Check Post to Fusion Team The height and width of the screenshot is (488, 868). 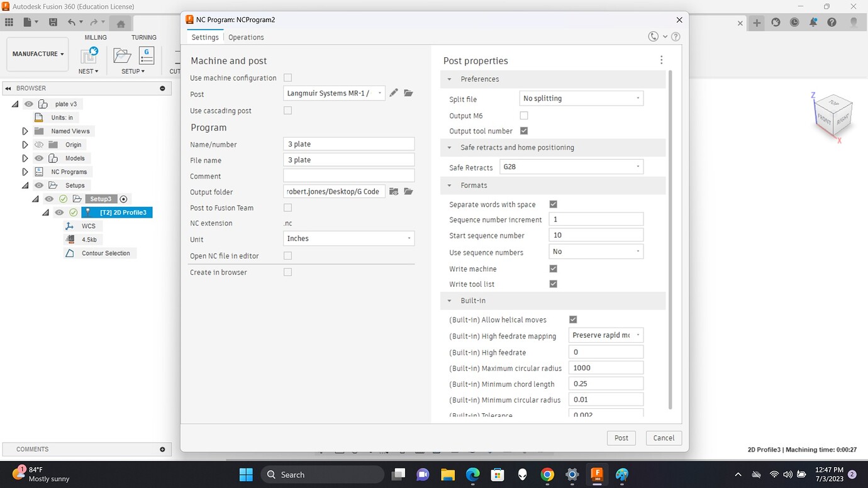pyautogui.click(x=287, y=208)
